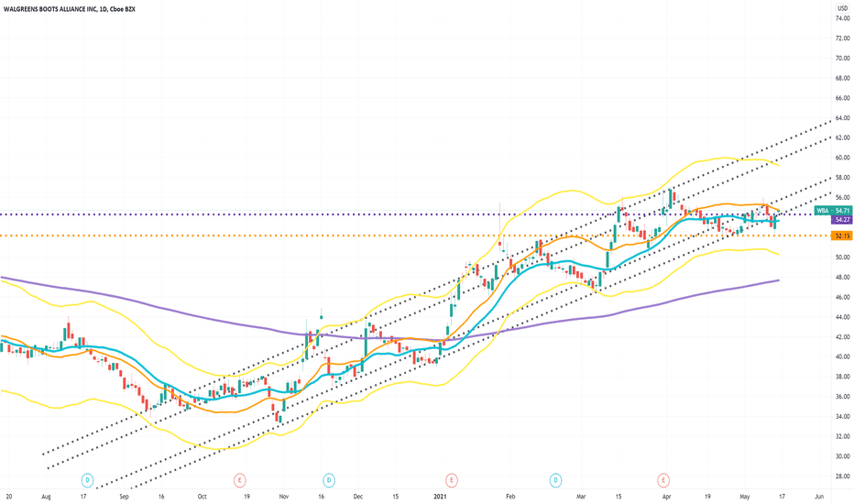Open the dividend marker in February
The image size is (854, 504).
(555, 480)
